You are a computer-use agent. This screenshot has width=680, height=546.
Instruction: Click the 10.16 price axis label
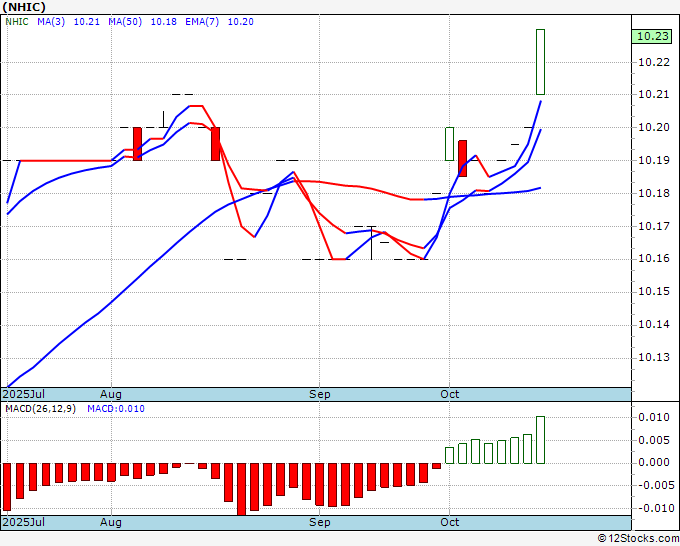pyautogui.click(x=654, y=259)
